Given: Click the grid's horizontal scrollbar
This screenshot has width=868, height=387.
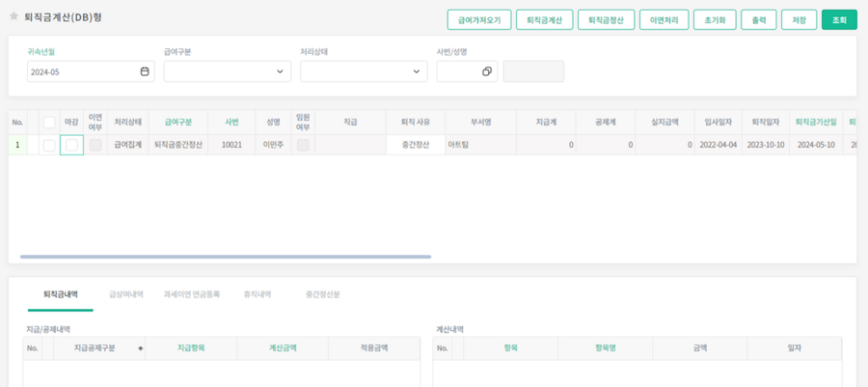Looking at the screenshot, I should (225, 257).
